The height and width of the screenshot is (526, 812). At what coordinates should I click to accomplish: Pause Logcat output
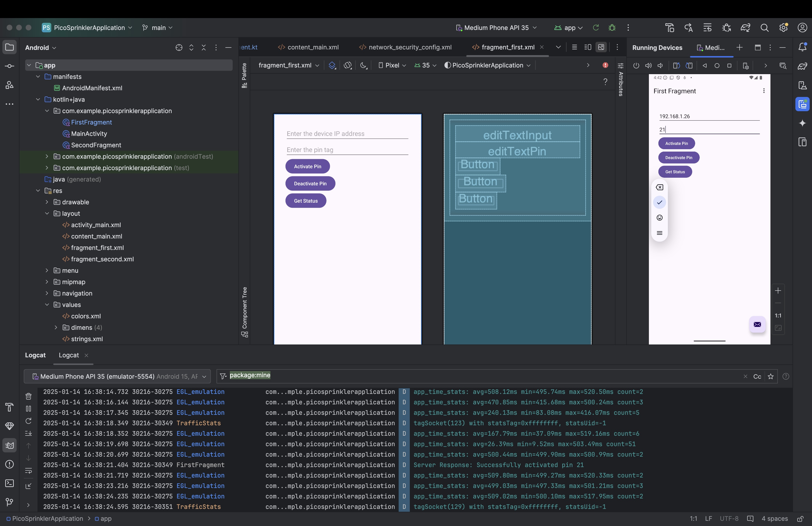pos(29,409)
